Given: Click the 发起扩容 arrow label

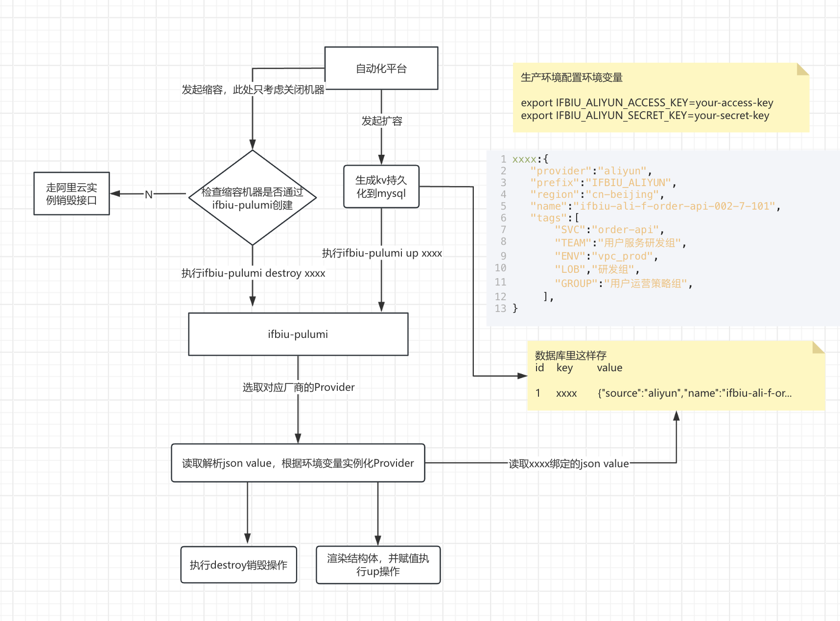Looking at the screenshot, I should pyautogui.click(x=382, y=121).
